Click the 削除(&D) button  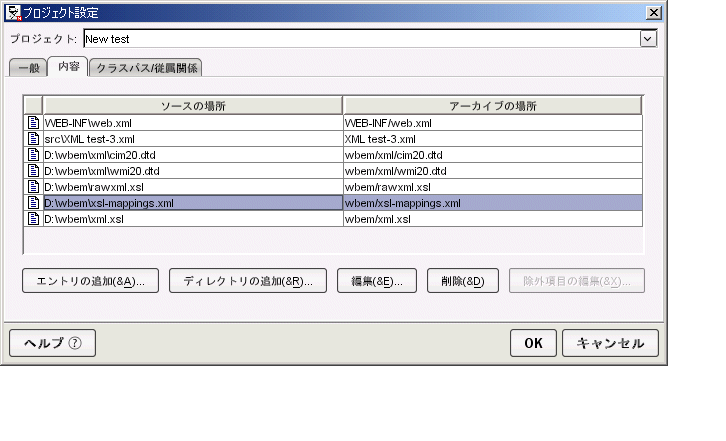[463, 281]
